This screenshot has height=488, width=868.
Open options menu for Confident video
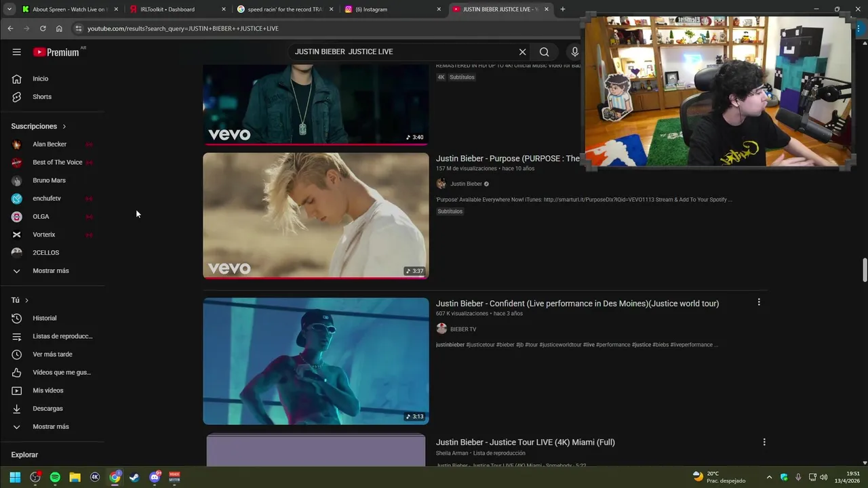(x=759, y=302)
